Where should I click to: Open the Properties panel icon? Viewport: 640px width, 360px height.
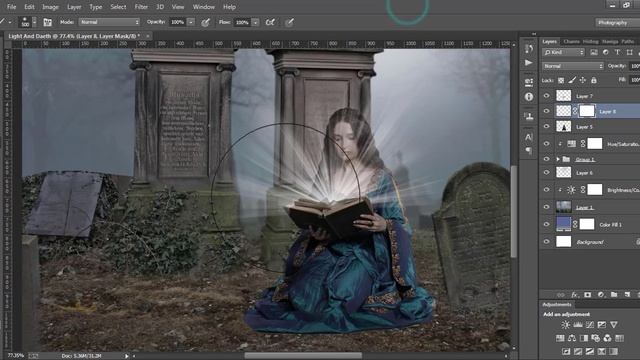coord(529,82)
